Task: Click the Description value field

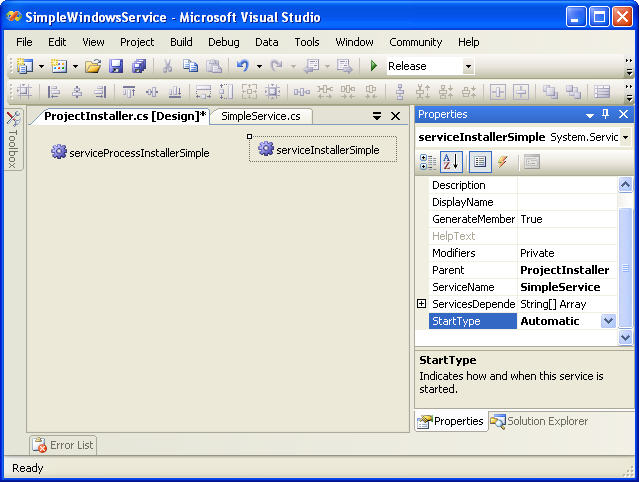Action: pyautogui.click(x=567, y=185)
